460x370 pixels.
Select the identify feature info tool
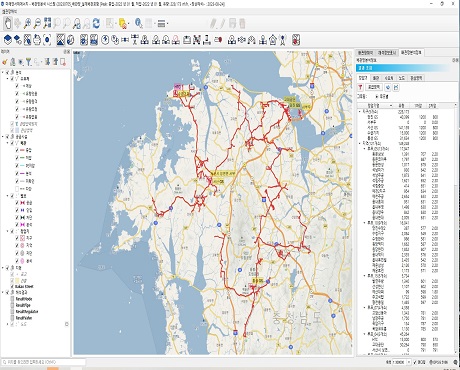139,23
